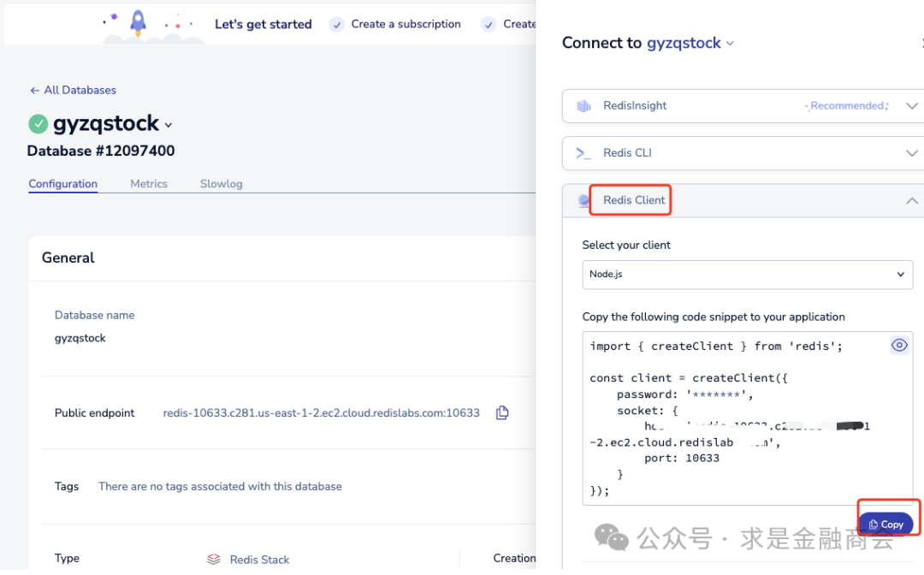
Task: Click the Database name value gyzqstock
Action: [x=80, y=338]
